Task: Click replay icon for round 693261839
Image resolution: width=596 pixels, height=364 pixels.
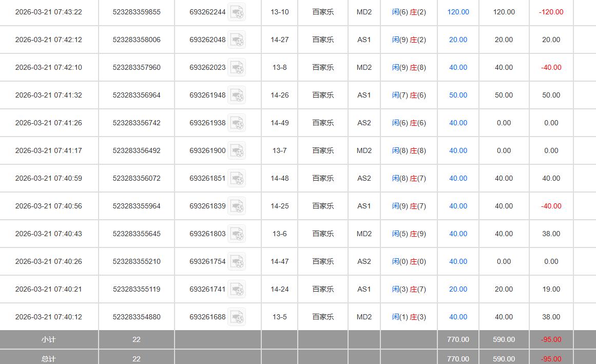Action: (237, 206)
